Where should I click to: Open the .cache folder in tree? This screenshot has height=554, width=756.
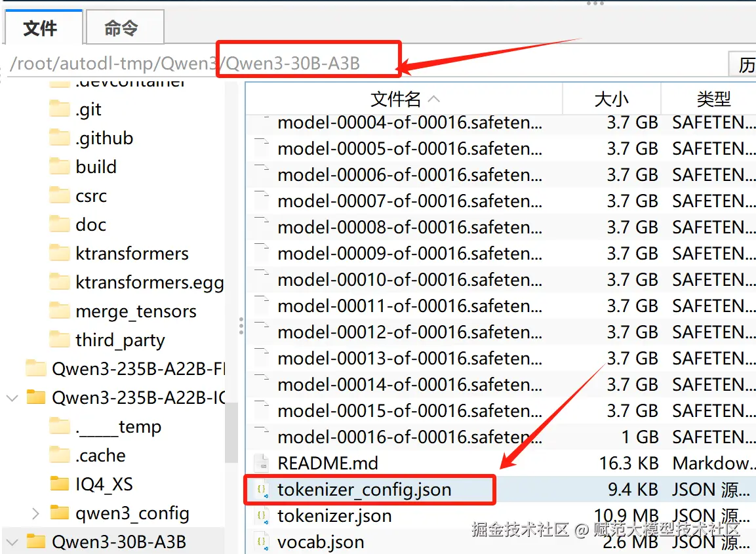100,456
